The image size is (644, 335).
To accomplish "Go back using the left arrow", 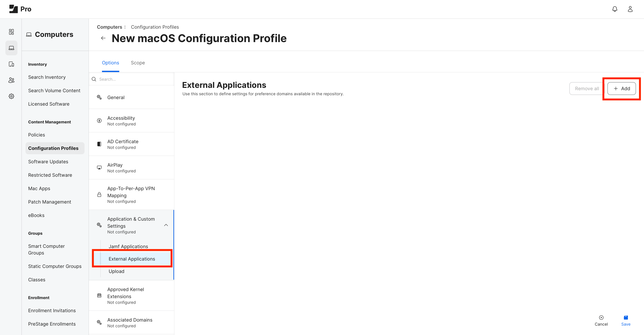I will pyautogui.click(x=103, y=38).
